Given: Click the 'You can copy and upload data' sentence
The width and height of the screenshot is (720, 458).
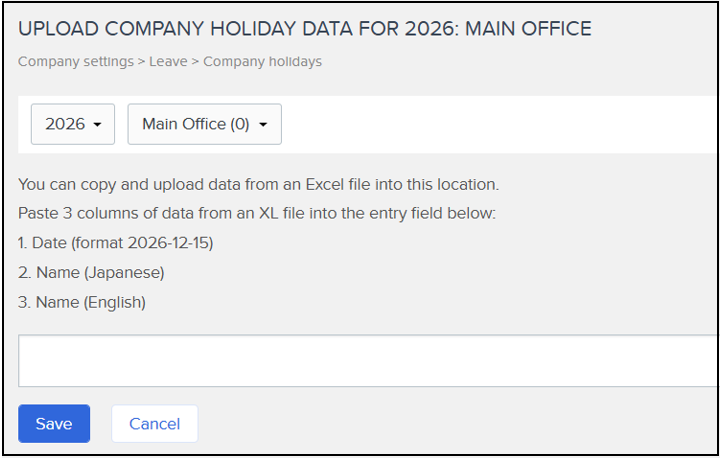Looking at the screenshot, I should (259, 184).
